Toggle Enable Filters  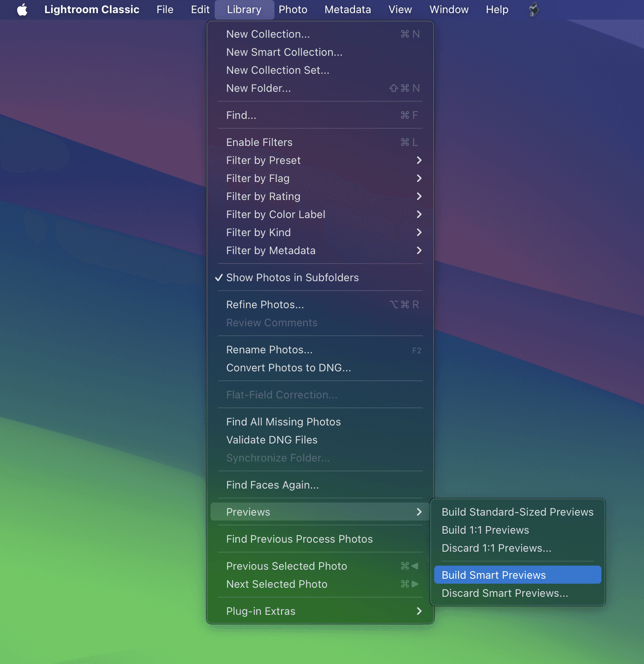(x=320, y=142)
